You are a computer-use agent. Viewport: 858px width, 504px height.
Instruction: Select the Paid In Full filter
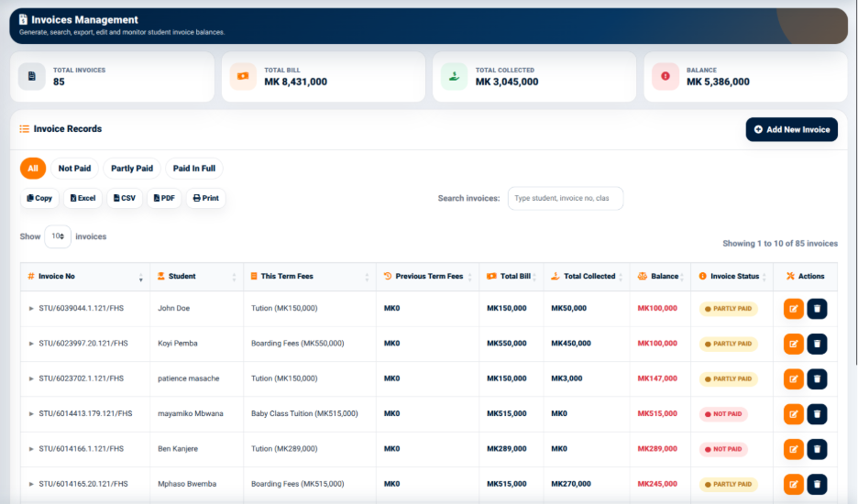194,169
